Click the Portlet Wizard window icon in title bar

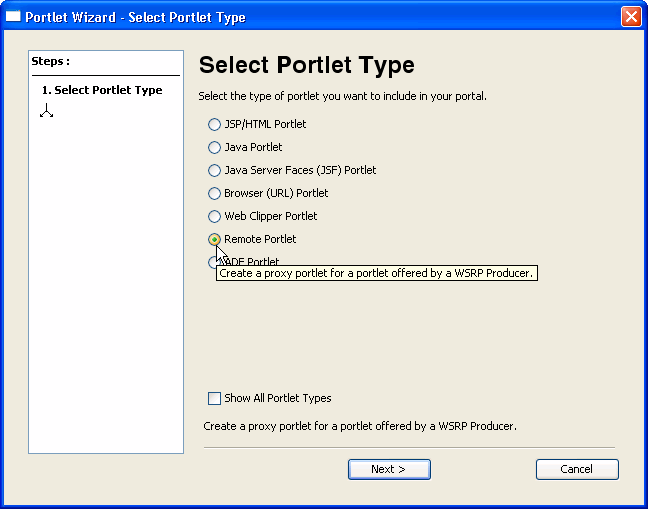tap(13, 17)
